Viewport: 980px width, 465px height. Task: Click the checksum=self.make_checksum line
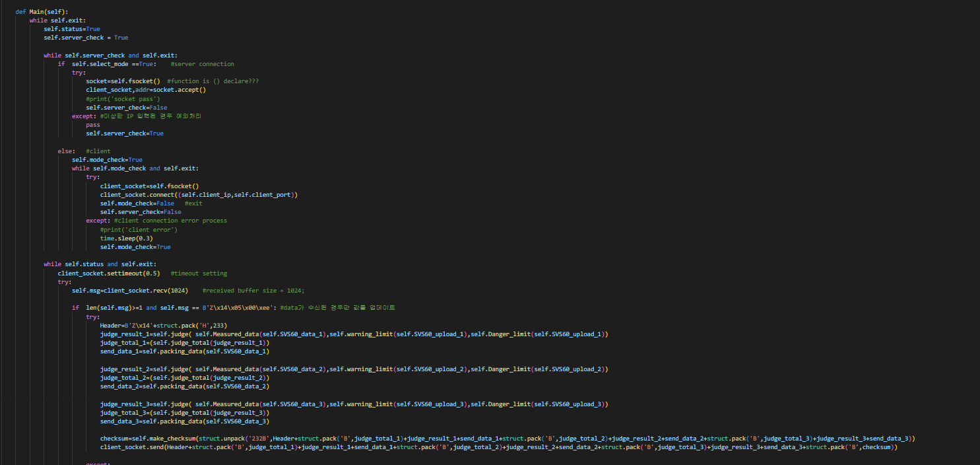pos(507,439)
